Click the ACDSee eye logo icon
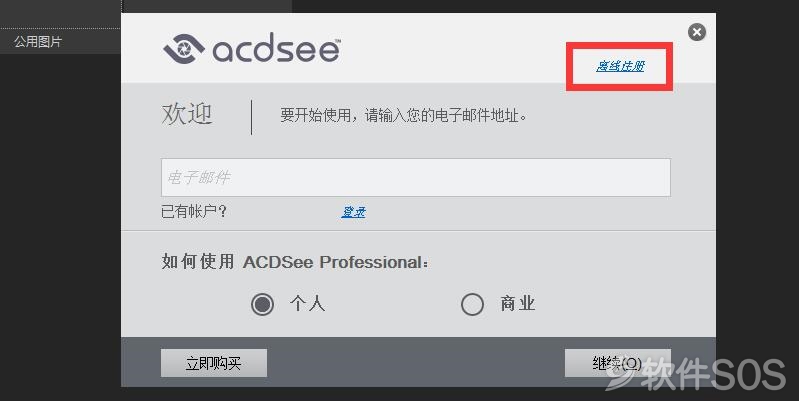The image size is (799, 401). pos(184,49)
